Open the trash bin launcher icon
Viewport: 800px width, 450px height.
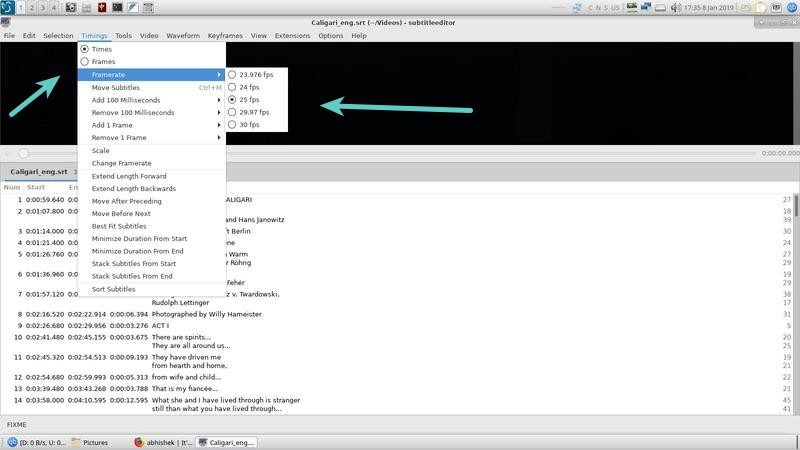click(148, 8)
